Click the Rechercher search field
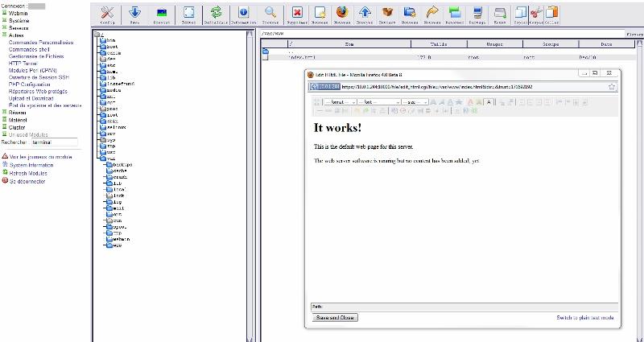This screenshot has width=644, height=342. pyautogui.click(x=54, y=142)
